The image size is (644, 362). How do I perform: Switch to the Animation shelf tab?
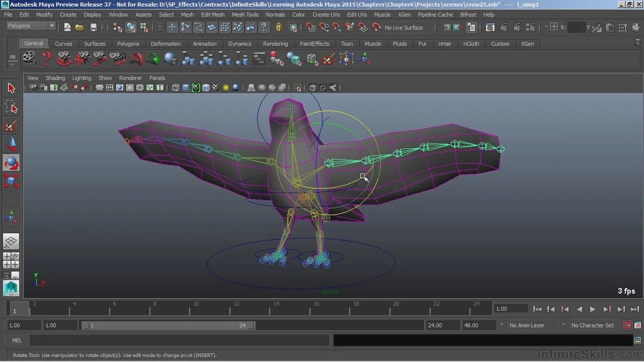[x=204, y=44]
